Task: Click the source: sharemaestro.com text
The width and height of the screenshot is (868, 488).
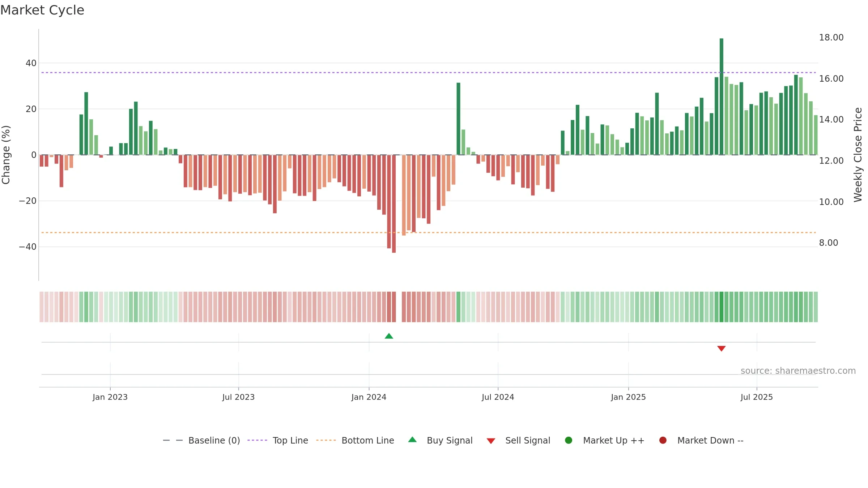Action: pyautogui.click(x=798, y=371)
